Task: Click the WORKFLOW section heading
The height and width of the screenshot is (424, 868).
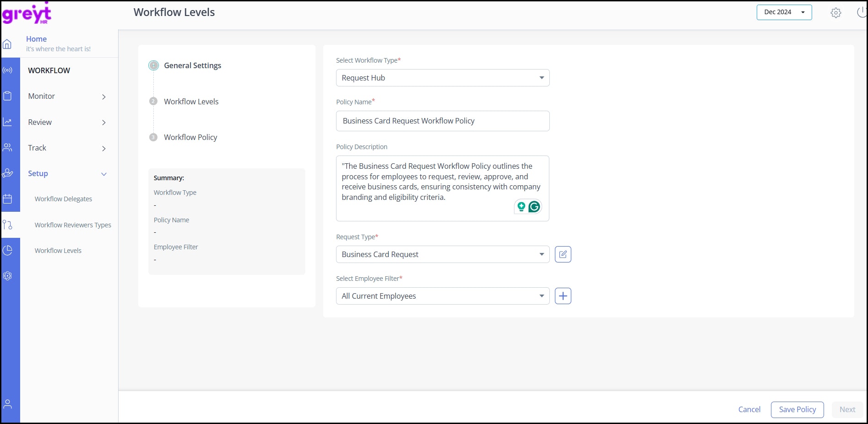Action: (x=49, y=70)
